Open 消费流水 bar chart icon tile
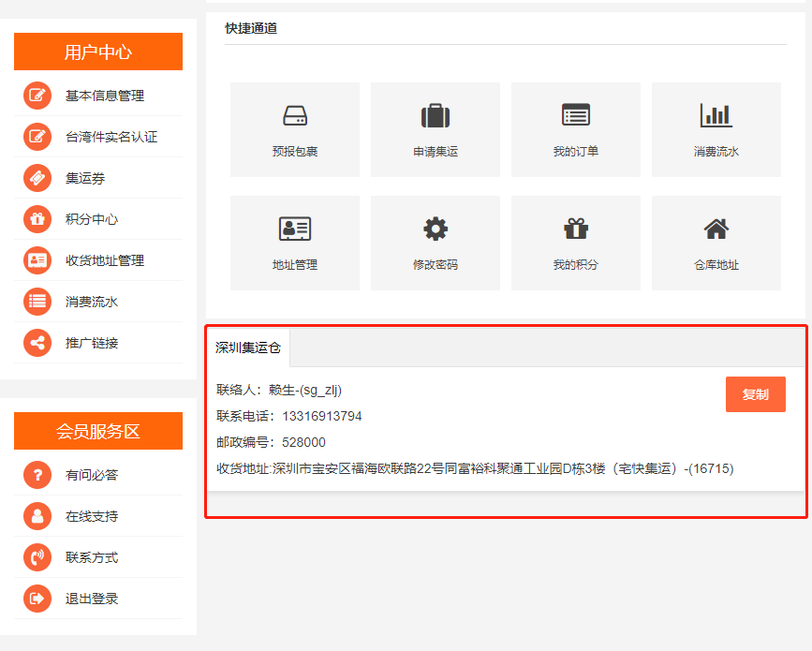Image resolution: width=812 pixels, height=651 pixels. 716,115
